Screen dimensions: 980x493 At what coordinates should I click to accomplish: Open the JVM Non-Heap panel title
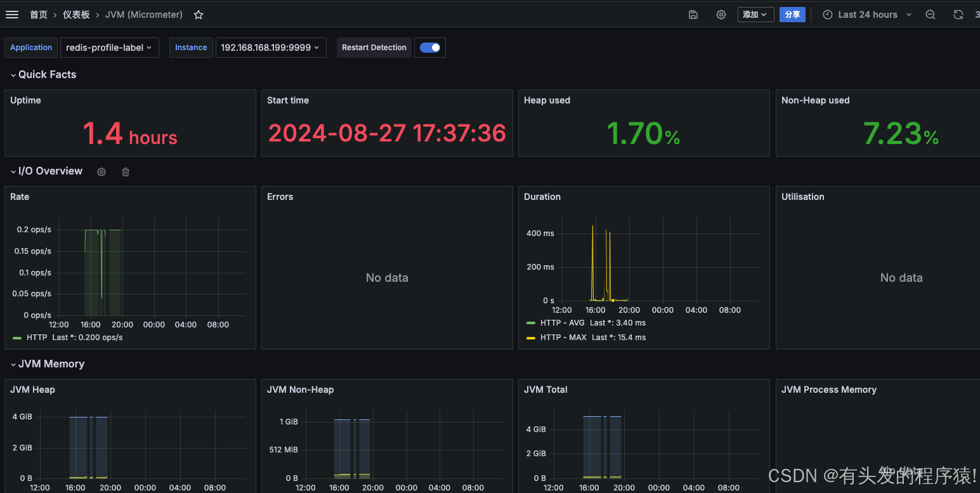pos(300,390)
